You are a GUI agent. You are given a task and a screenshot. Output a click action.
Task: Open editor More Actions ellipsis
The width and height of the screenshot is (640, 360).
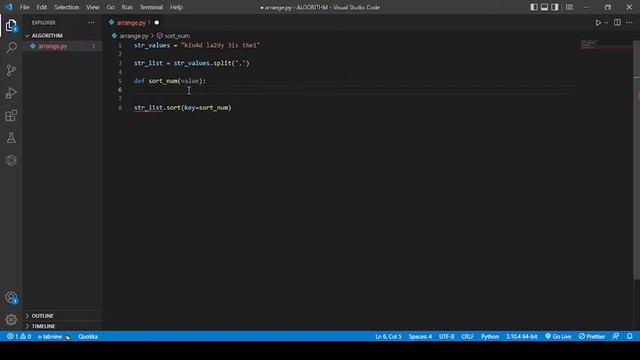coord(629,23)
